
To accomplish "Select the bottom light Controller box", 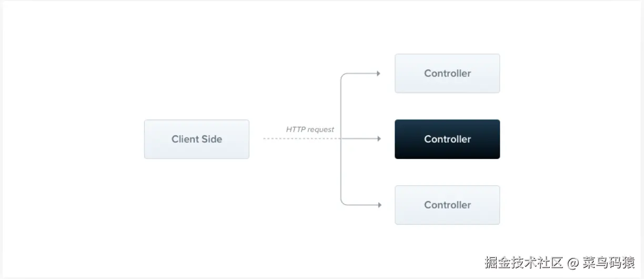I will [x=447, y=205].
